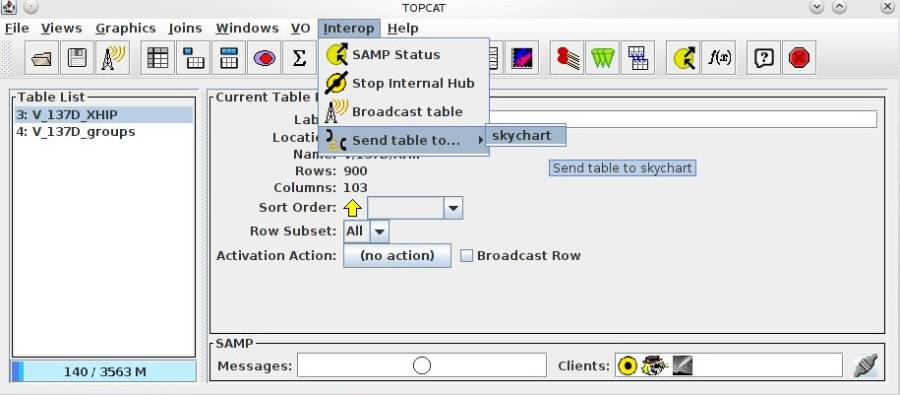
Task: Open the row subsets icon
Action: 264,58
